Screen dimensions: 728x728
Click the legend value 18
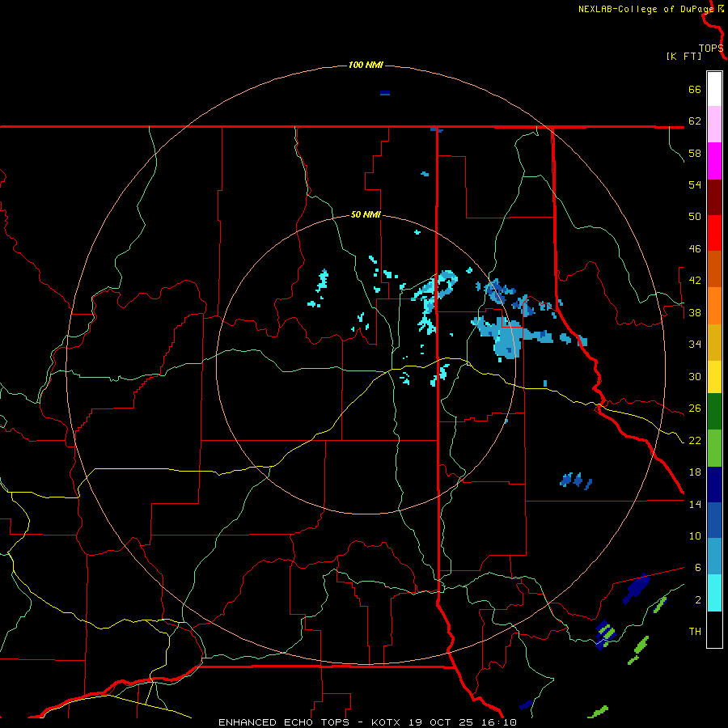695,472
